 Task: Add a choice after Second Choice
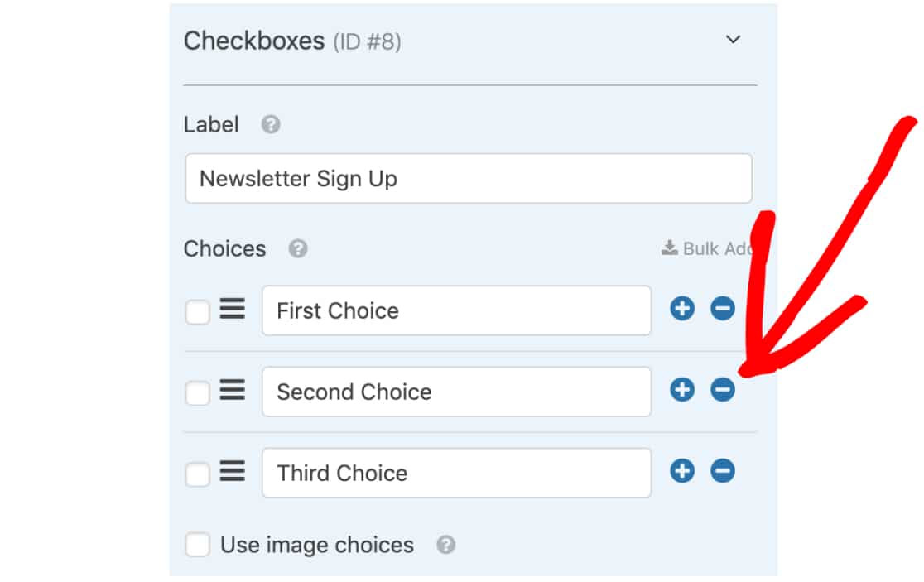click(681, 390)
